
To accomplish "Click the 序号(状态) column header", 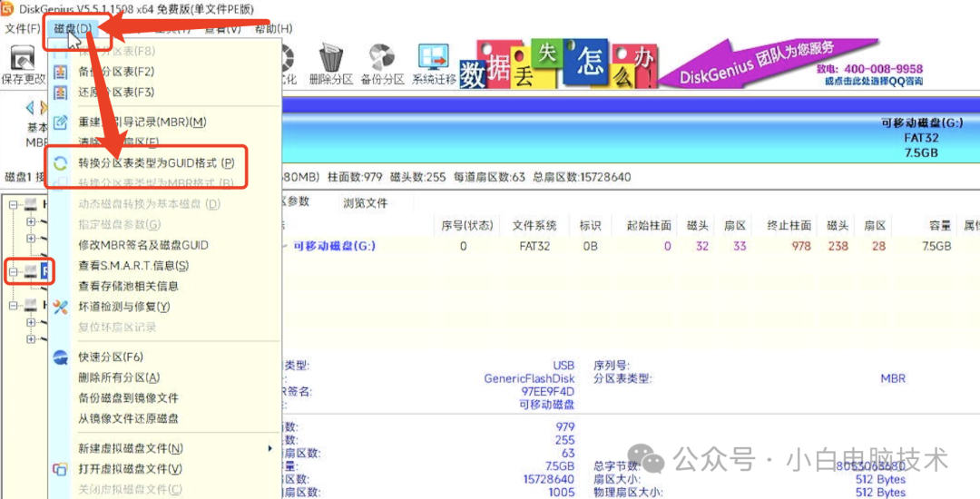I will [467, 226].
